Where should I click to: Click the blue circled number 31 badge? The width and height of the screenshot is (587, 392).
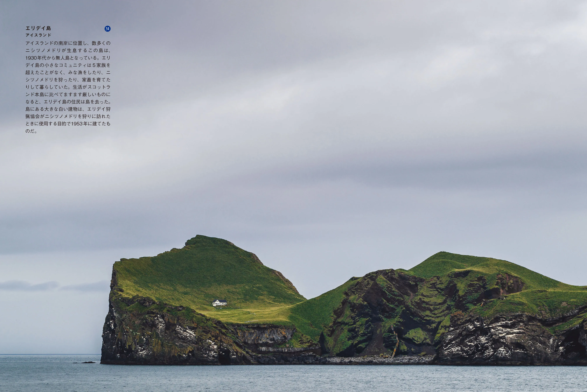pos(108,29)
